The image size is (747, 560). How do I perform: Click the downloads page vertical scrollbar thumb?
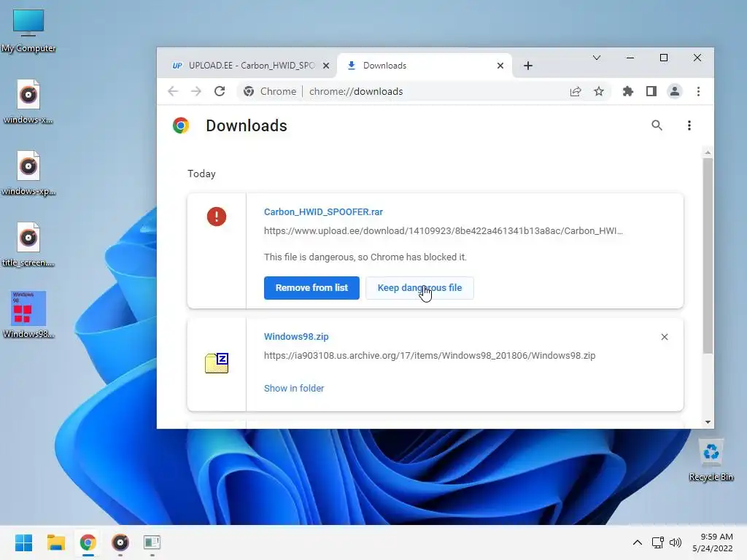(x=708, y=256)
